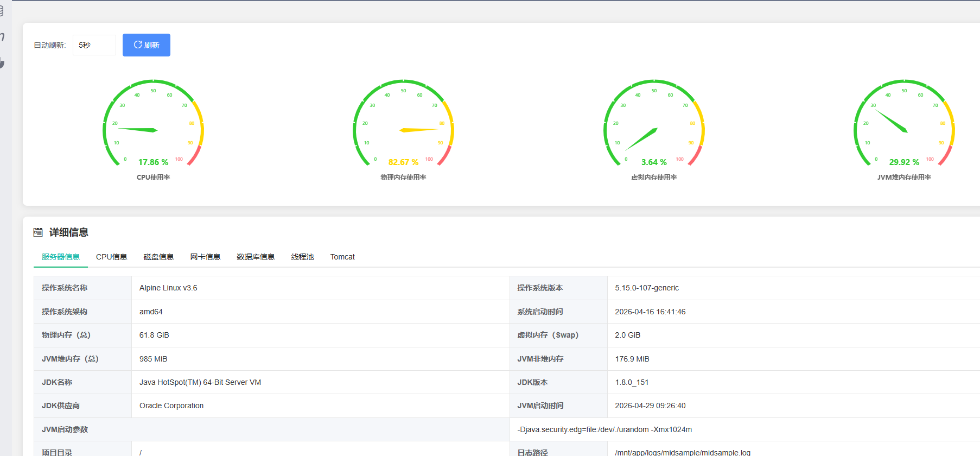
Task: Click the JVM启动参数 value with -Xmx1024m
Action: 604,429
